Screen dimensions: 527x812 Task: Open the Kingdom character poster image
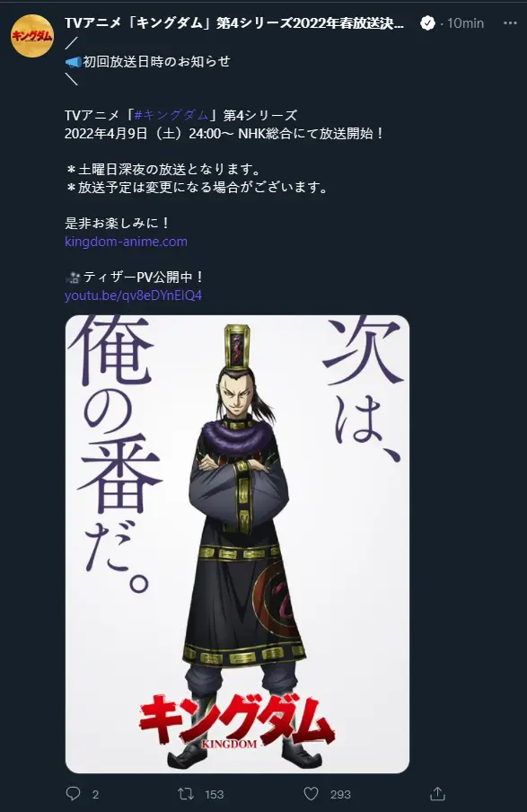237,543
